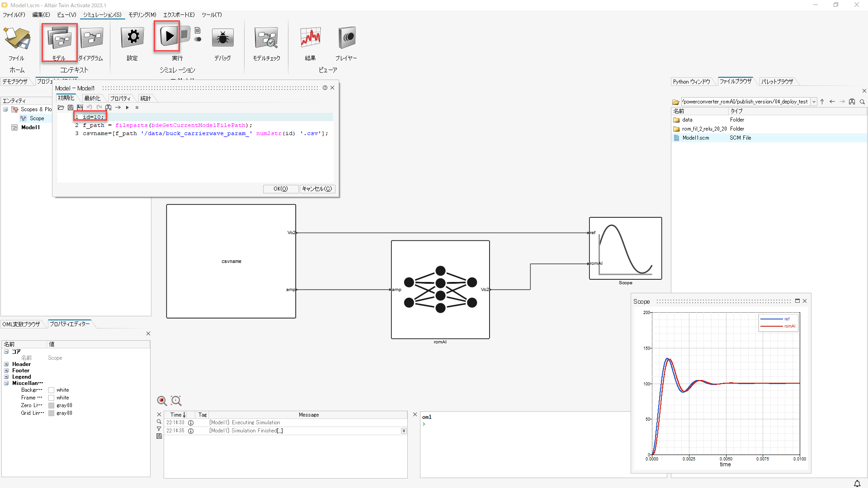Click save log icon in message panel

[x=159, y=436]
